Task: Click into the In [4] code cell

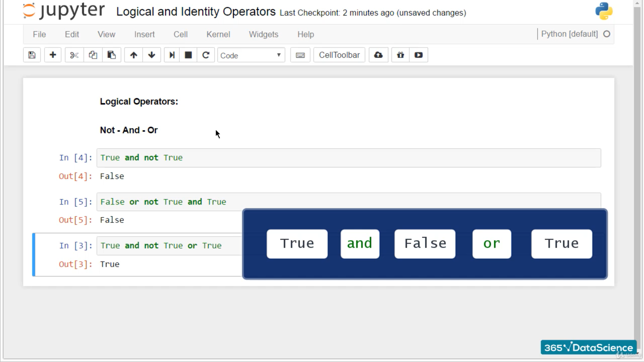Action: click(x=349, y=158)
